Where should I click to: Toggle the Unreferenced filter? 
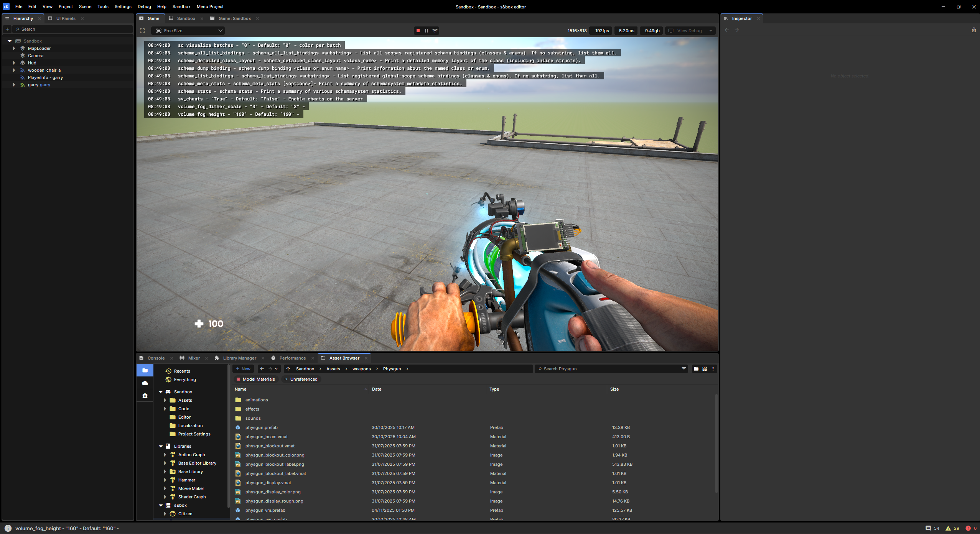pos(301,379)
